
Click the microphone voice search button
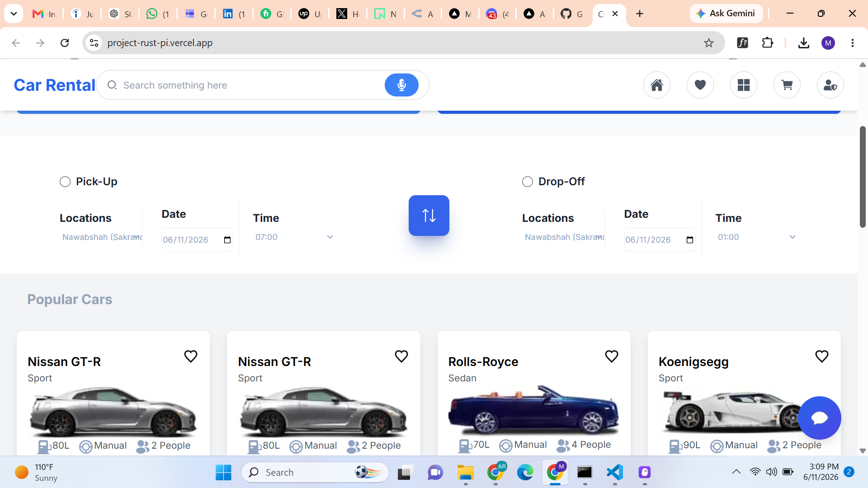tap(401, 85)
